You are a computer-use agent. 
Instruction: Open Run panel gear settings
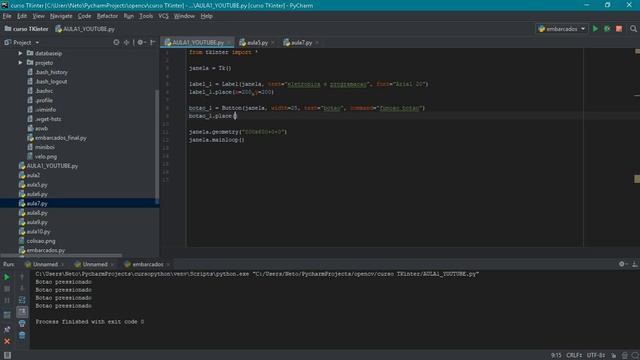[x=622, y=264]
